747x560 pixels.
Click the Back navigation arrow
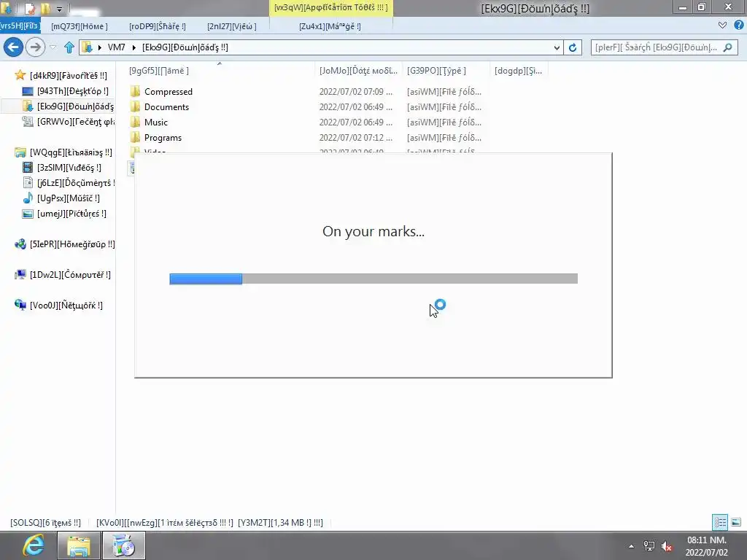pyautogui.click(x=13, y=47)
